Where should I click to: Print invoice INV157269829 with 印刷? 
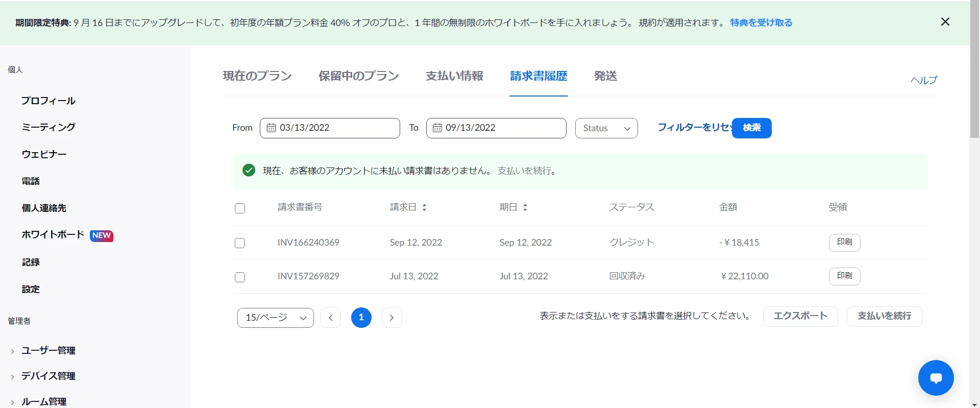click(x=845, y=276)
